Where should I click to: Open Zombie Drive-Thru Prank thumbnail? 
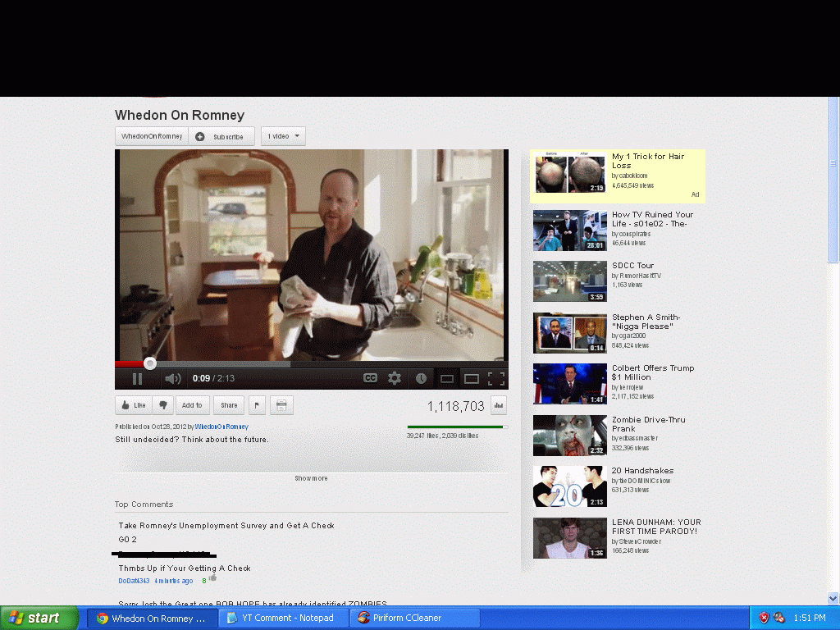(x=570, y=436)
